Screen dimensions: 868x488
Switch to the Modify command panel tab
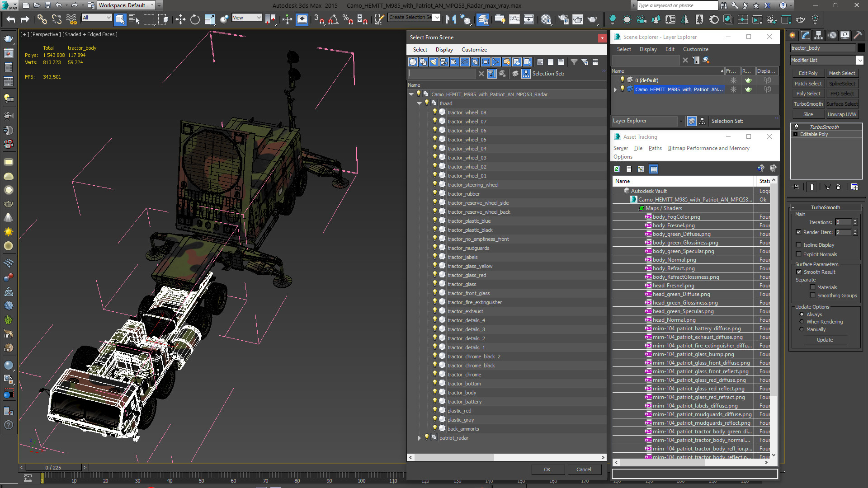point(806,35)
